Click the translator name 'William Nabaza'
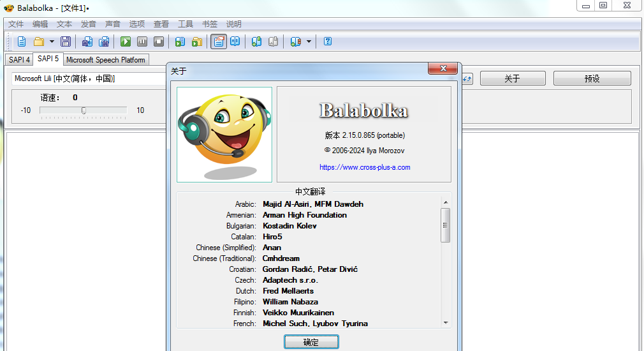The image size is (644, 351). tap(290, 302)
